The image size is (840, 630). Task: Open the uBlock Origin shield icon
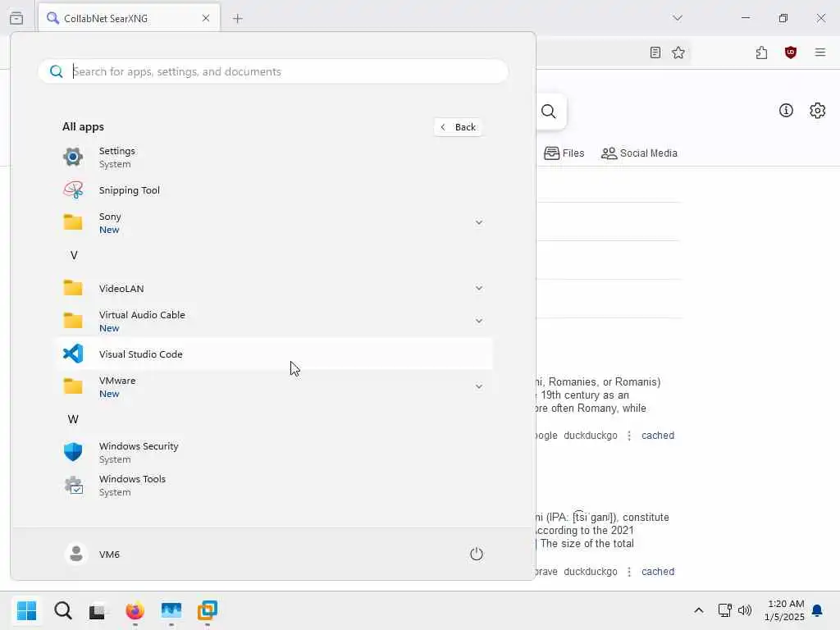[790, 52]
